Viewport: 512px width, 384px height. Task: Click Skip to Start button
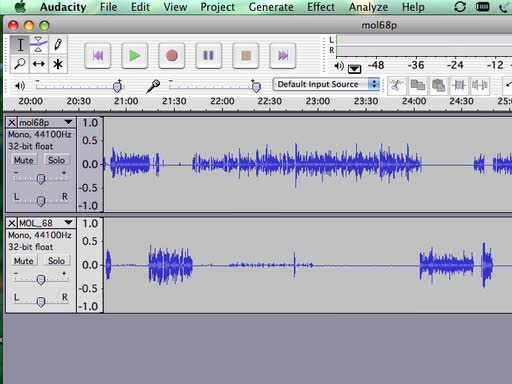pyautogui.click(x=98, y=56)
